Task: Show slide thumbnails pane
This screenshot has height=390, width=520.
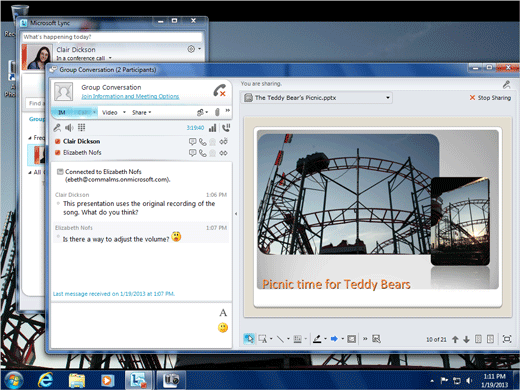Action: (478, 339)
